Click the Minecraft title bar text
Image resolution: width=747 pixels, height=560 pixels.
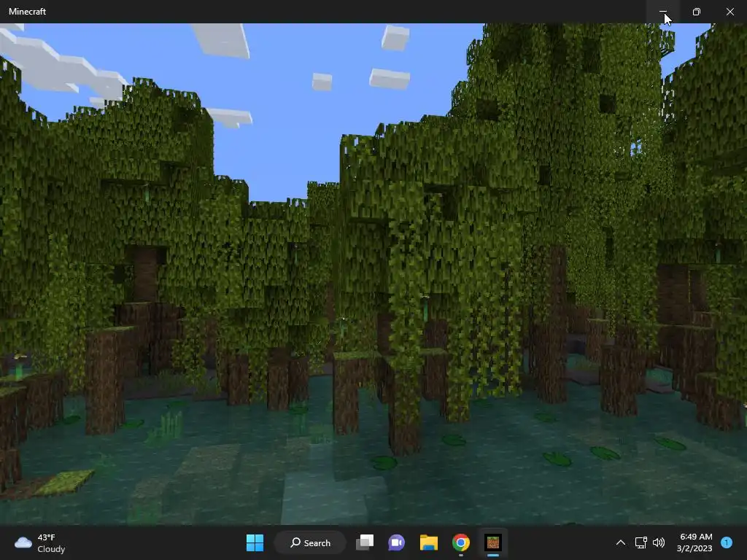(x=27, y=12)
